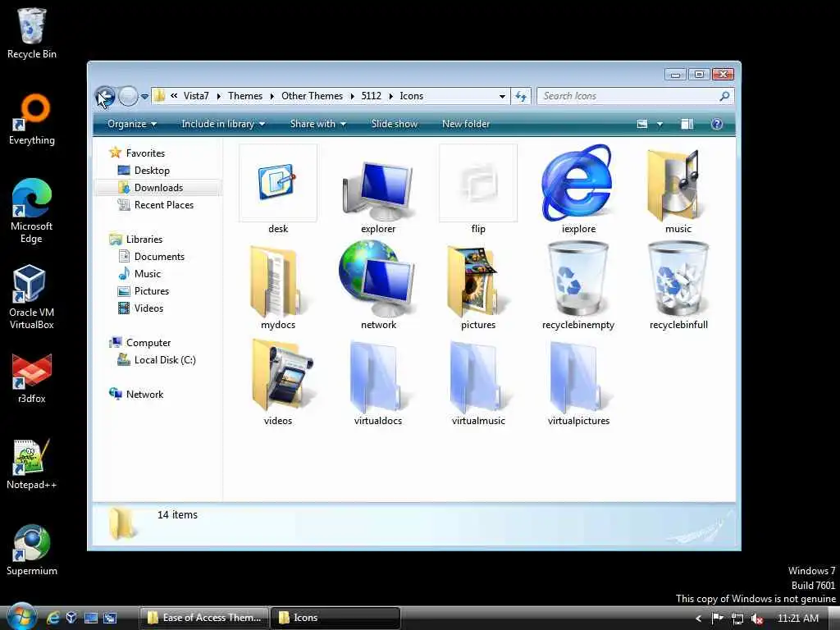Expand the arrow after 5112 breadcrumb
The width and height of the screenshot is (840, 630).
390,97
